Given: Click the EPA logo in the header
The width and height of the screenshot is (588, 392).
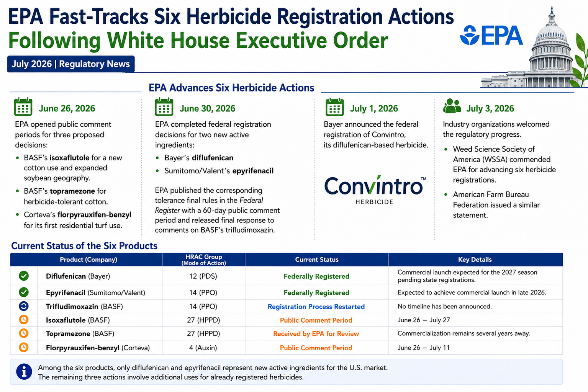Looking at the screenshot, I should [491, 36].
